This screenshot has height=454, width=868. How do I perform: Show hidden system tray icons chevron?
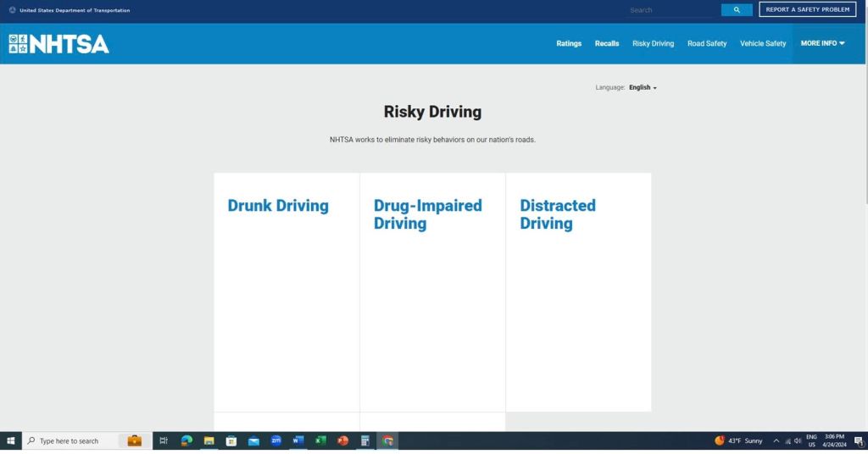click(x=776, y=440)
